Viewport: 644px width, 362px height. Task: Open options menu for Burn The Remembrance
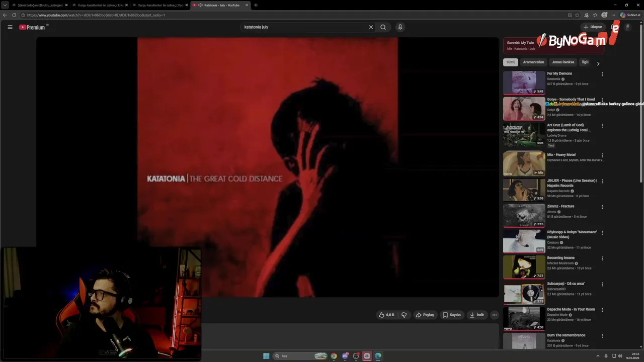click(602, 336)
